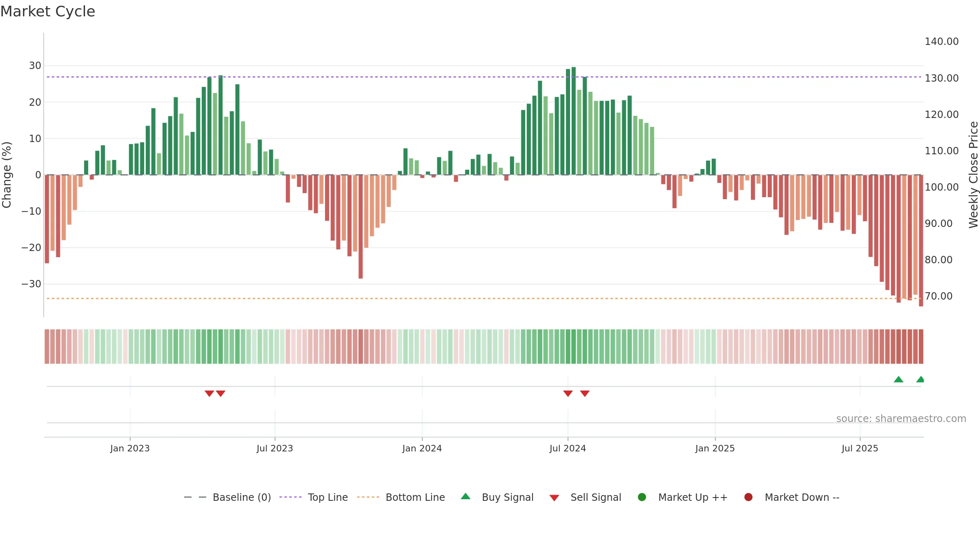Click the Jan 2023 axis label
This screenshot has height=551, width=980.
pyautogui.click(x=130, y=448)
